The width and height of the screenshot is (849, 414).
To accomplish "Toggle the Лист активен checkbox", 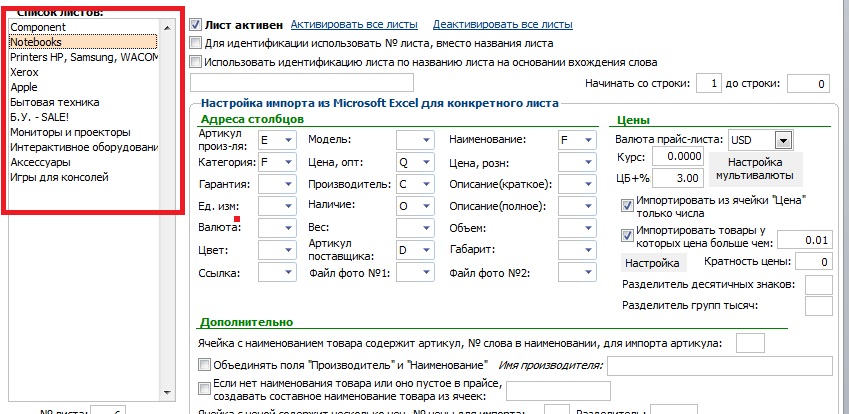I will pos(196,25).
